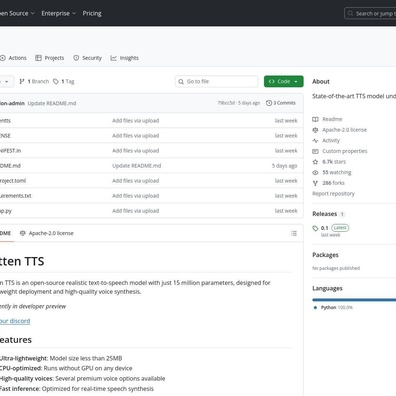Viewport: 396px width, 396px height.
Task: Click the properties icon beside Custom properties
Action: pos(315,151)
